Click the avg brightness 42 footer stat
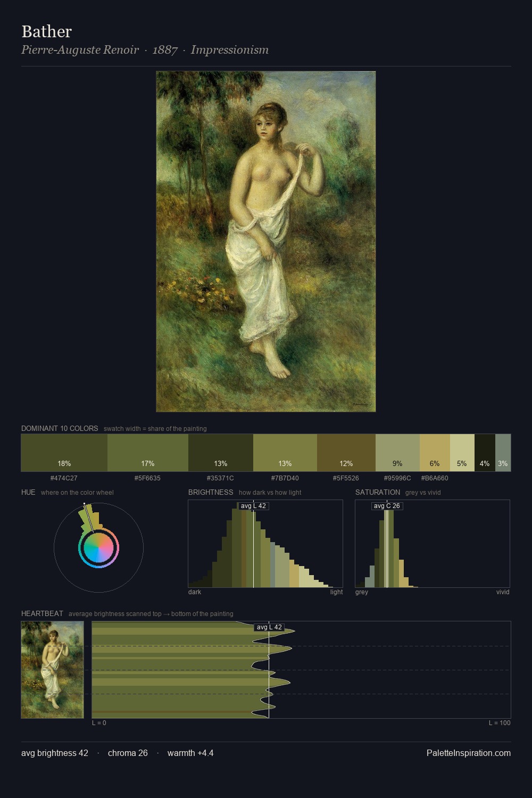 pyautogui.click(x=55, y=753)
